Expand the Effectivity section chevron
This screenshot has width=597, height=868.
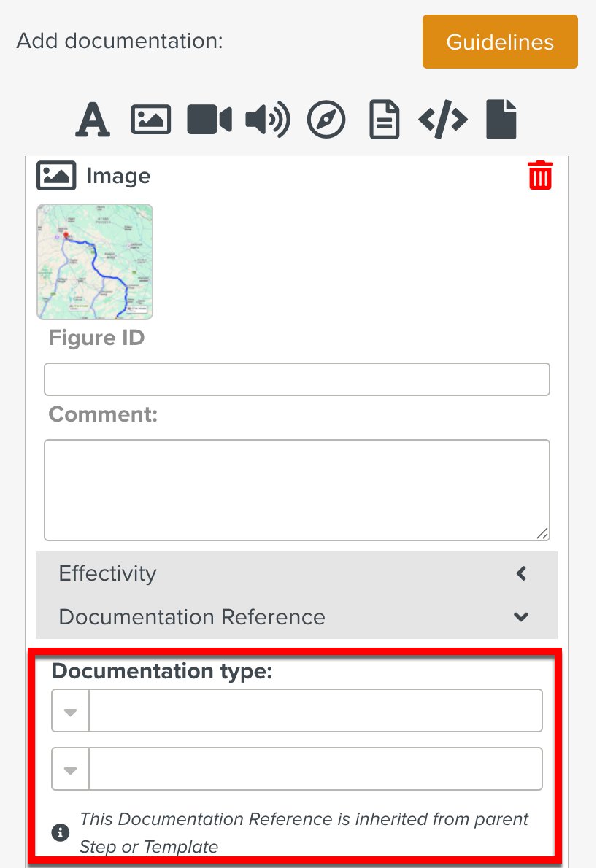pyautogui.click(x=521, y=573)
